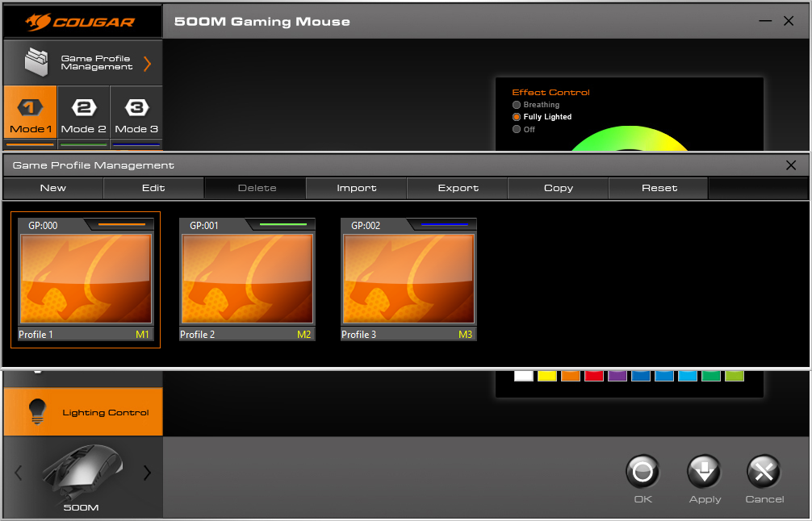Click the 'Profile 1' name text
Screen dimensions: 812x521
[x=36, y=335]
